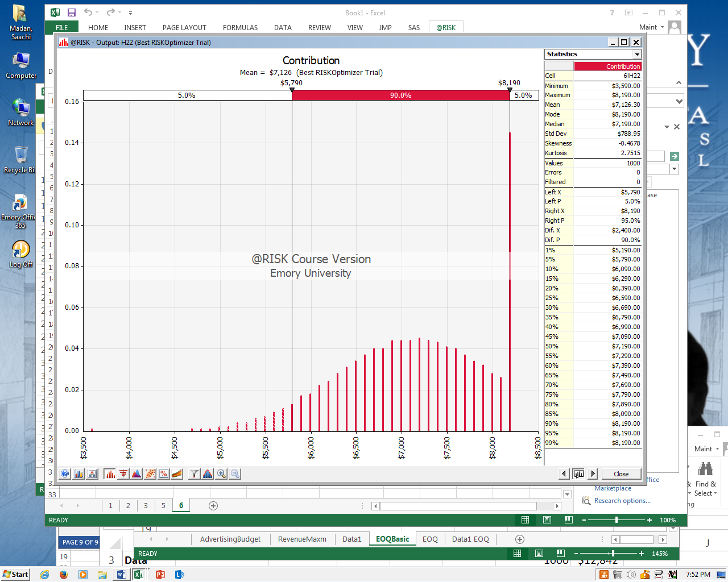The width and height of the screenshot is (728, 582).
Task: Open the Statistics dropdown in @RISK window
Action: click(637, 55)
